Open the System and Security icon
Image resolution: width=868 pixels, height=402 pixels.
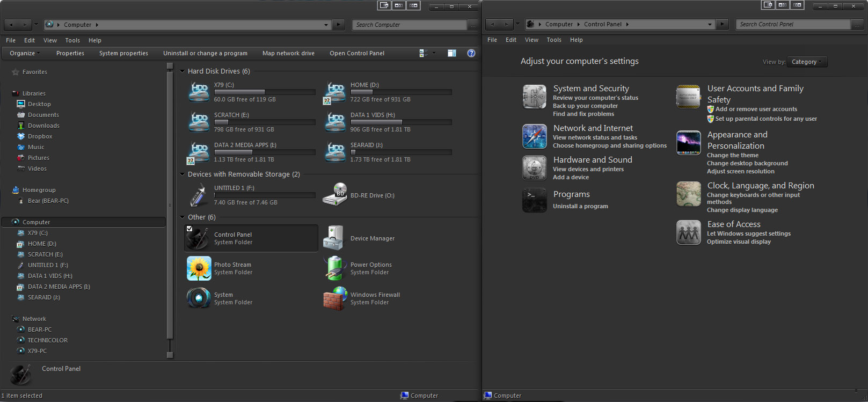click(x=534, y=97)
